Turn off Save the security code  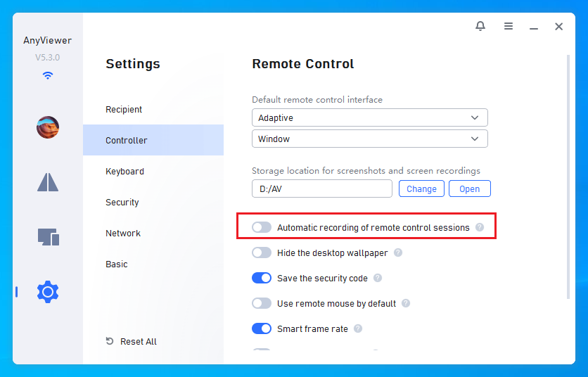pos(262,278)
